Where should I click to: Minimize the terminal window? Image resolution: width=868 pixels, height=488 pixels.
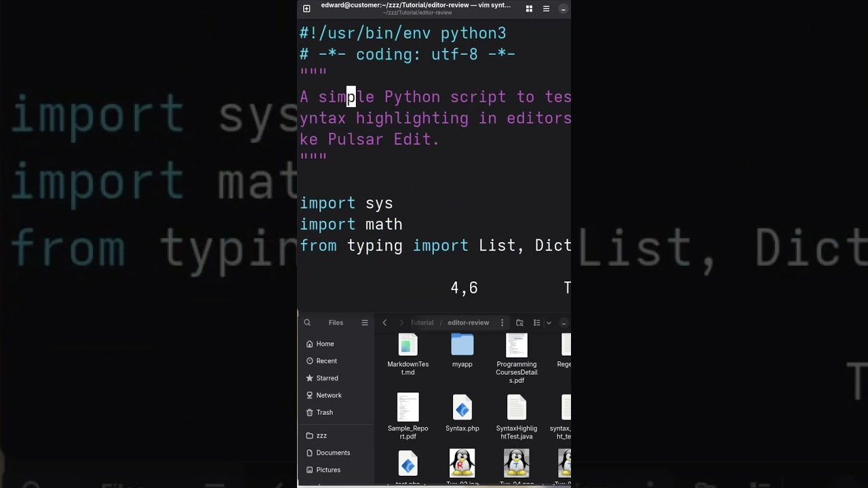[563, 9]
